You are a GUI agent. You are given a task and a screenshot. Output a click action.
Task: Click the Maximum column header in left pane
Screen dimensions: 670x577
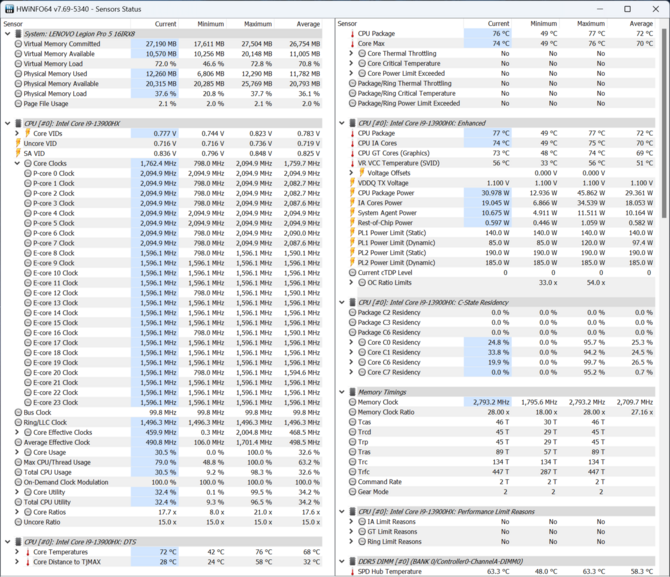(x=257, y=23)
